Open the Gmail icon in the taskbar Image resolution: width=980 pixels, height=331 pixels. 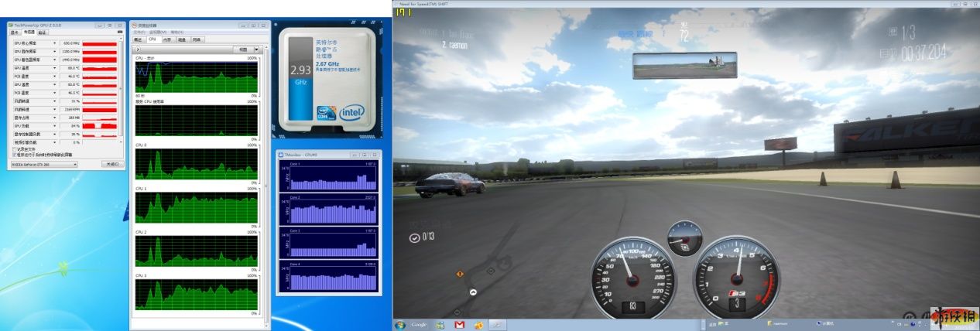click(459, 324)
